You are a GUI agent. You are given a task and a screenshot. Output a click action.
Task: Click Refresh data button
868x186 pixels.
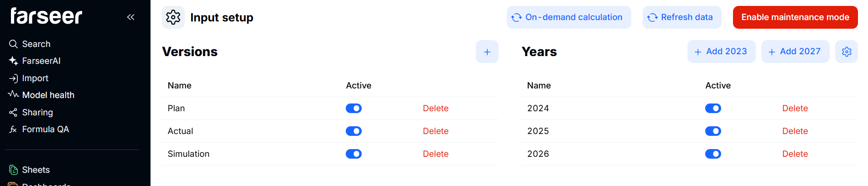click(681, 17)
